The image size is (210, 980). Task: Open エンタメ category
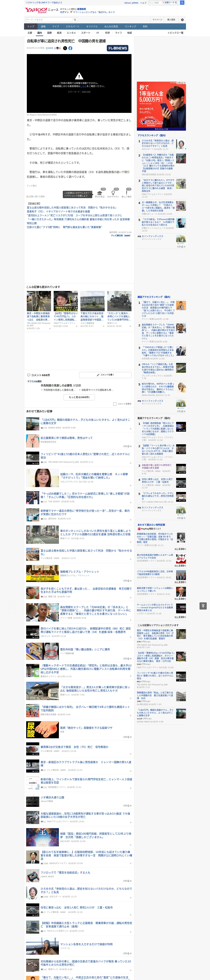(x=71, y=33)
